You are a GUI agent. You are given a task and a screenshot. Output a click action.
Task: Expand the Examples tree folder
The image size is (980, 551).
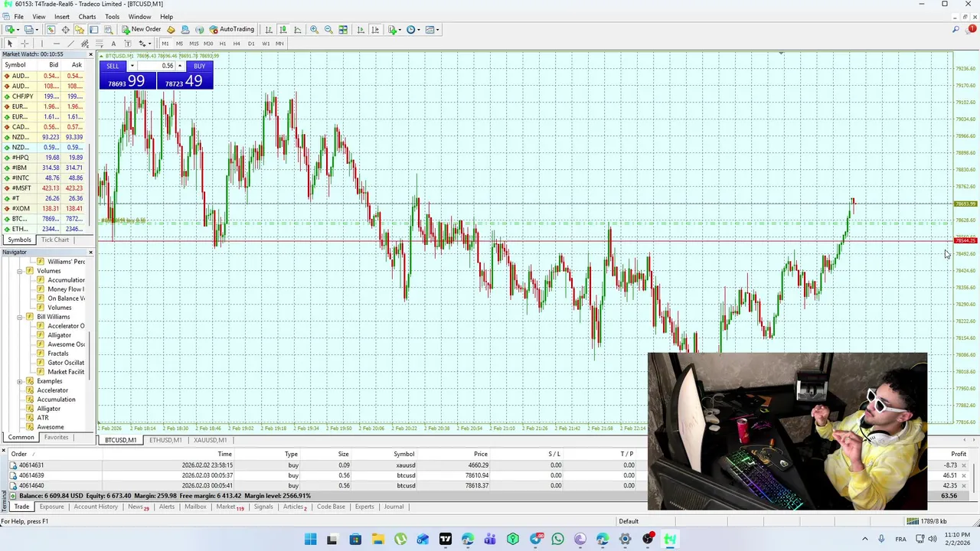[20, 381]
